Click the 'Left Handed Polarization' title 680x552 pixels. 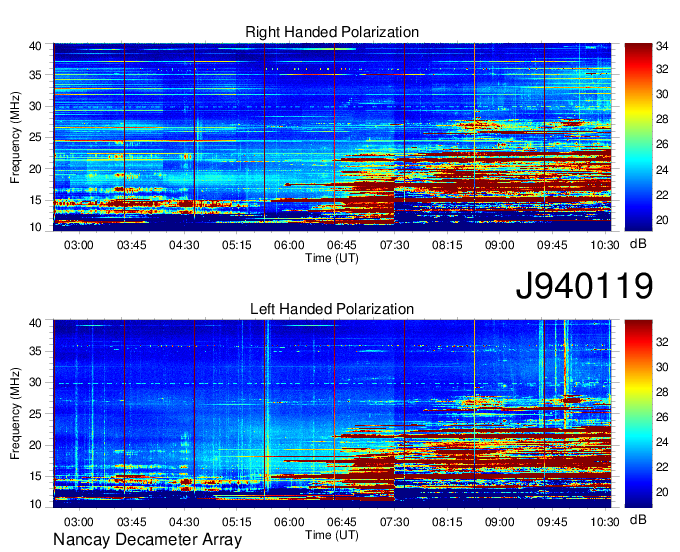(332, 309)
